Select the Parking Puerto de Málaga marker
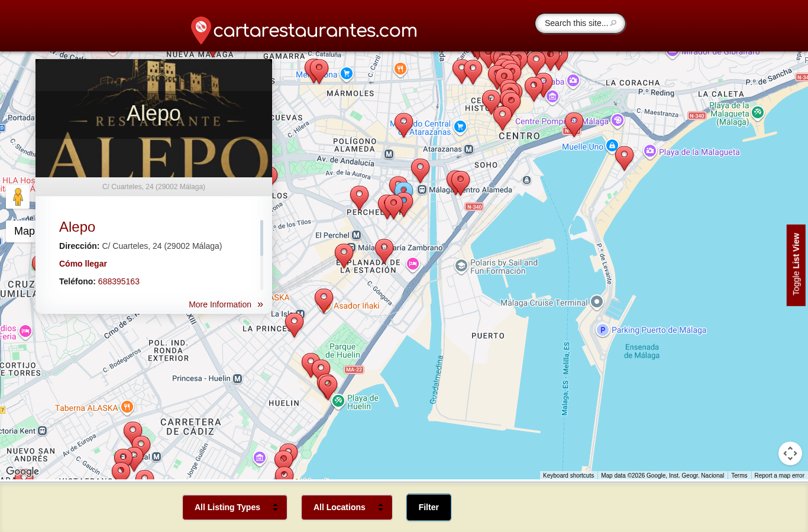808x532 pixels. click(602, 330)
